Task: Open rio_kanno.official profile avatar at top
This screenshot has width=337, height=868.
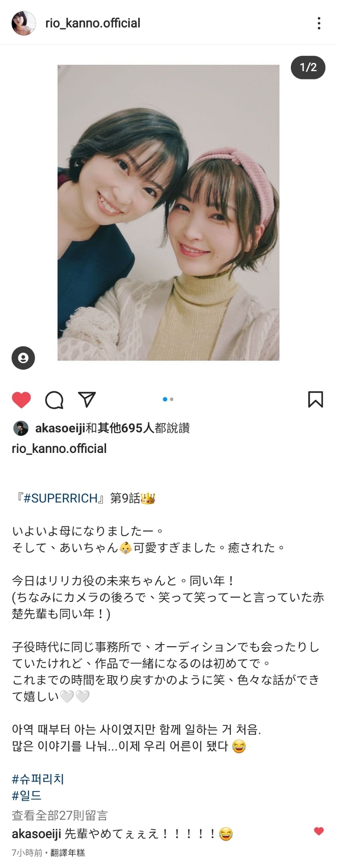Action: (23, 23)
